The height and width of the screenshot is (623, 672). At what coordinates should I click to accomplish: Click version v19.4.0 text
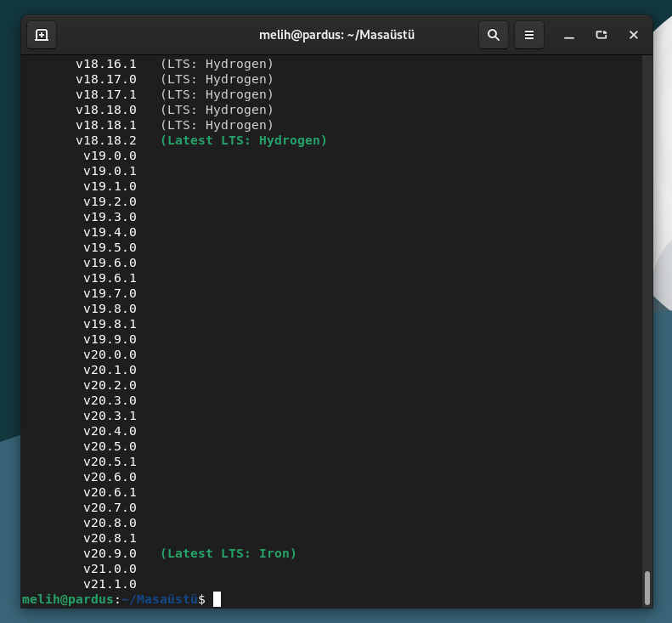click(x=110, y=232)
